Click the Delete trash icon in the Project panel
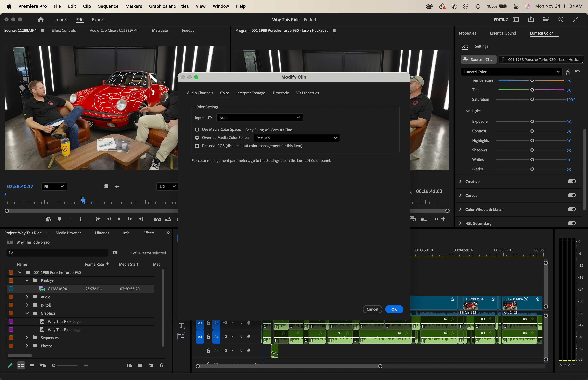The width and height of the screenshot is (588, 380). point(162,365)
